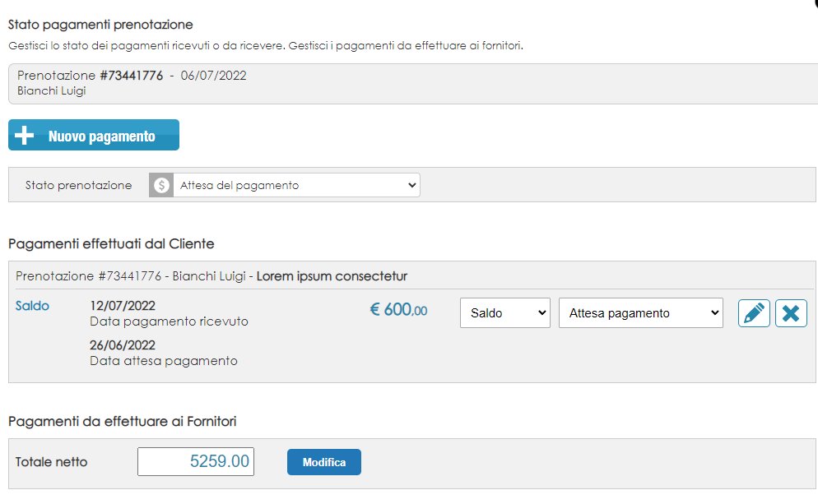Open the Saldo payment type dropdown
The height and width of the screenshot is (504, 818).
pos(505,312)
